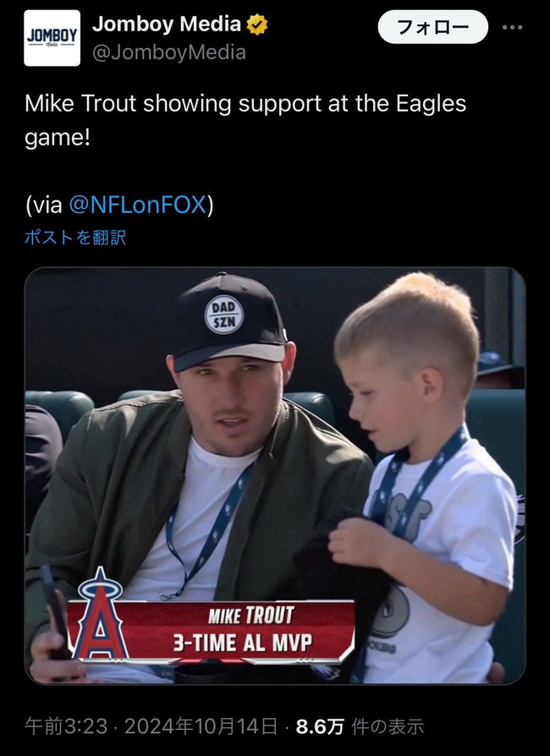Open the Jomboy Media profile avatar
Viewport: 550px width, 756px height.
click(52, 38)
